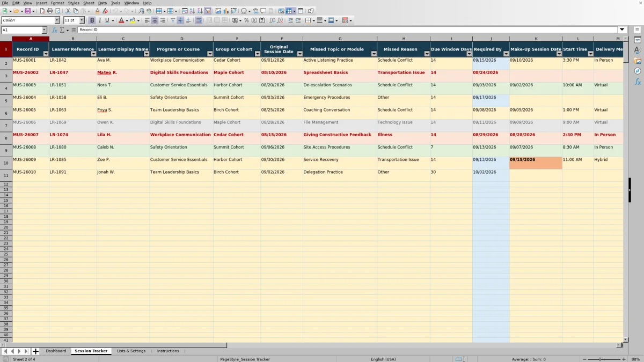Toggle underline formatting
This screenshot has width=644, height=362.
coord(107,20)
